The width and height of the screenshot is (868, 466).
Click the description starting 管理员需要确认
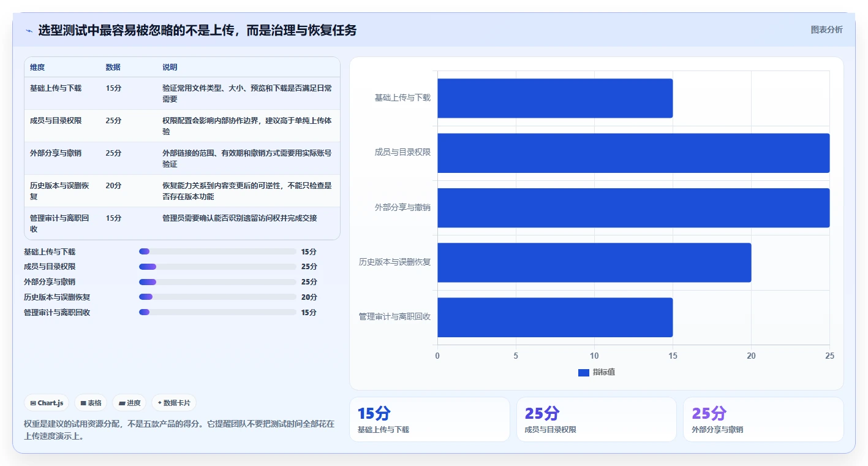(240, 218)
